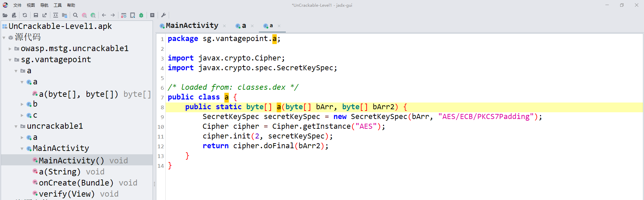Image resolution: width=644 pixels, height=200 pixels.
Task: Collapse the sg.vantagepoint package node
Action: tap(10, 60)
